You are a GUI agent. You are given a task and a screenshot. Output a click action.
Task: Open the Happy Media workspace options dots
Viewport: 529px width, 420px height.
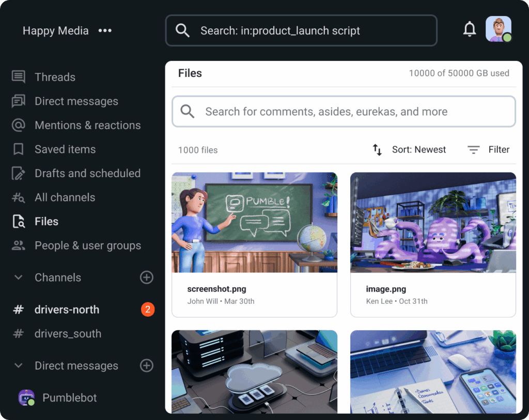(105, 30)
